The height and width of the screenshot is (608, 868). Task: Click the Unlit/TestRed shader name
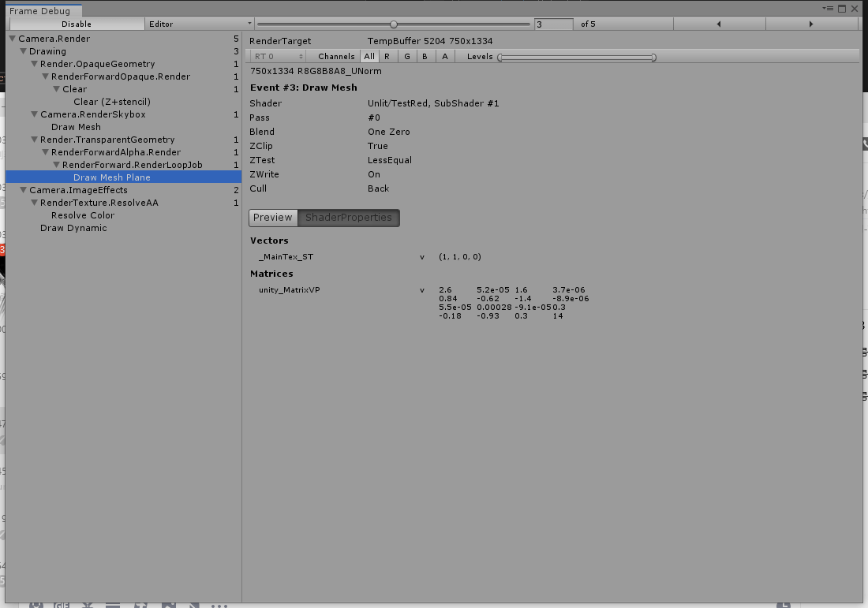click(x=433, y=103)
